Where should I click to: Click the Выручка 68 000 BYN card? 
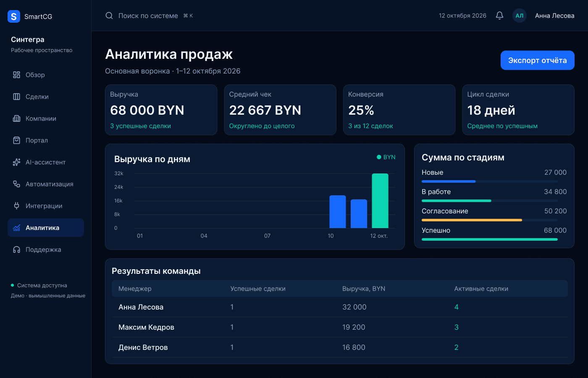161,110
